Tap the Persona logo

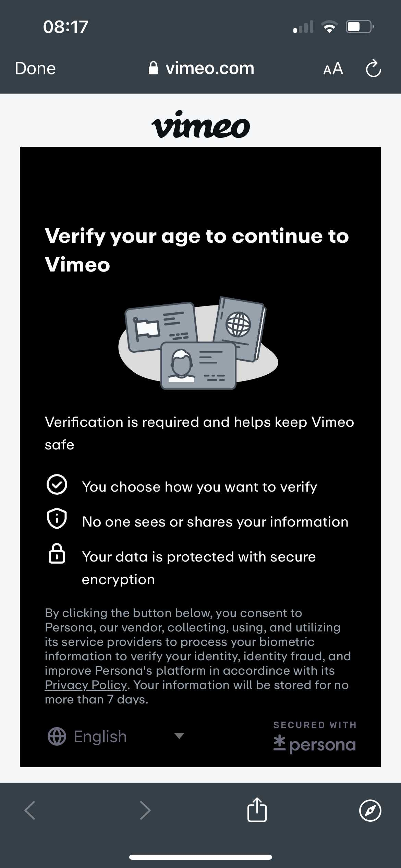click(x=315, y=744)
